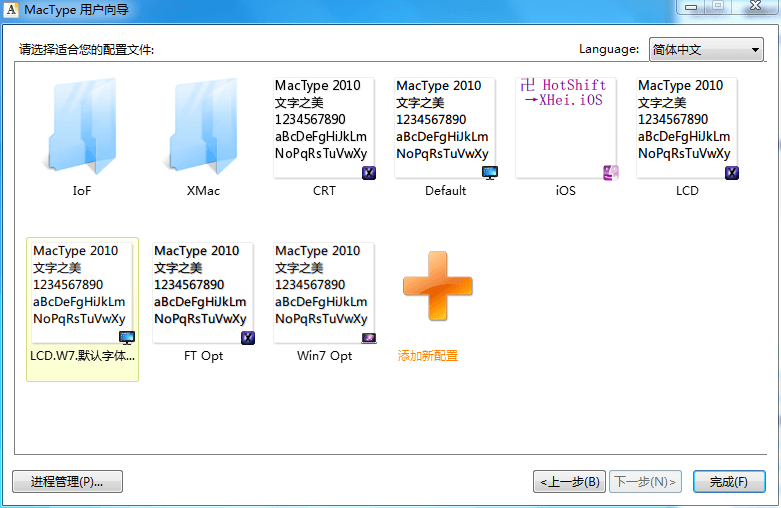The width and height of the screenshot is (781, 508).
Task: Go back with <上一步(B) button
Action: coord(569,482)
